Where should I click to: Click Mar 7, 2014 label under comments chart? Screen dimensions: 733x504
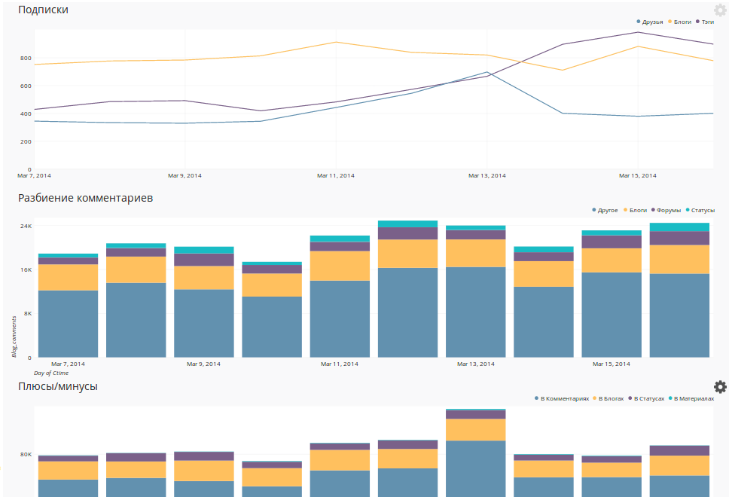68,364
